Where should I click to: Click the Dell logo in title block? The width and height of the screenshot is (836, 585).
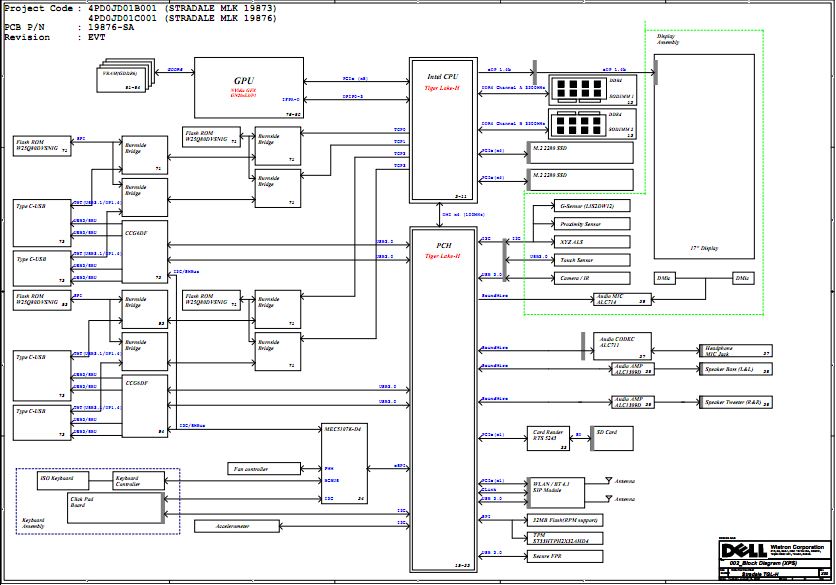coord(744,550)
